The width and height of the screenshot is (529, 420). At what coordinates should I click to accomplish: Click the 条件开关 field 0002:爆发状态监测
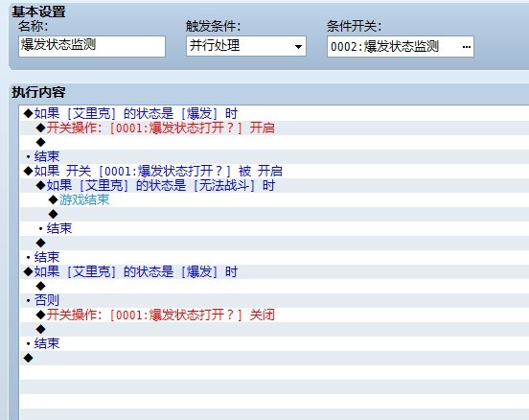[401, 47]
